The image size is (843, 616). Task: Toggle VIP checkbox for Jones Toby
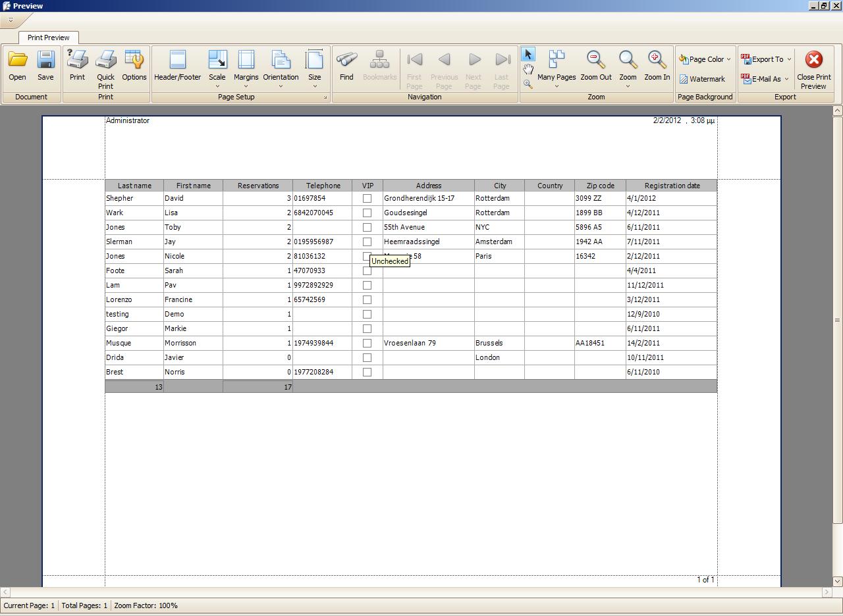click(367, 227)
